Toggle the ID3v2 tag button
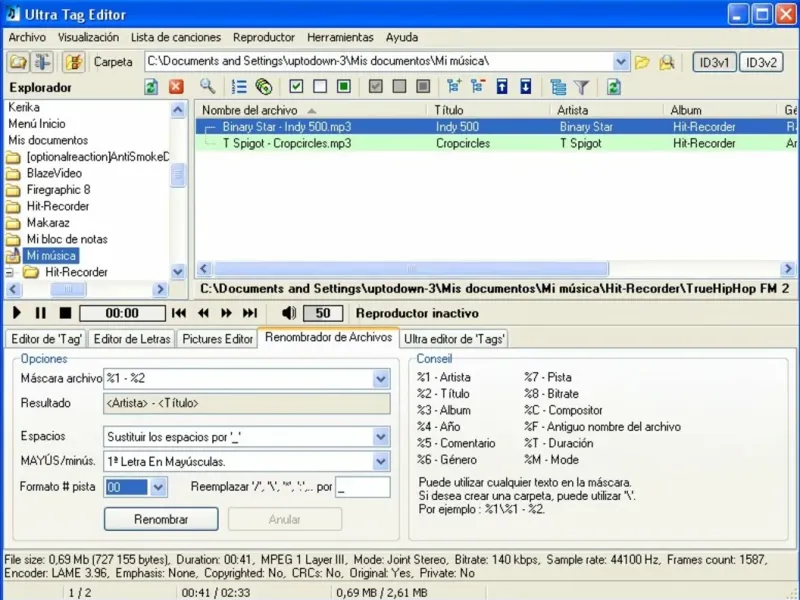 point(762,62)
